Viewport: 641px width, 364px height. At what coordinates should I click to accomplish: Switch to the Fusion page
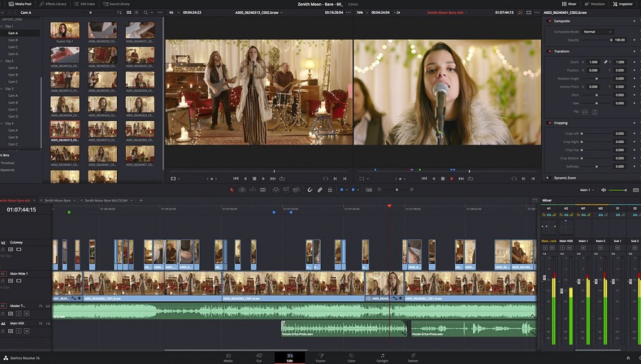click(x=320, y=358)
